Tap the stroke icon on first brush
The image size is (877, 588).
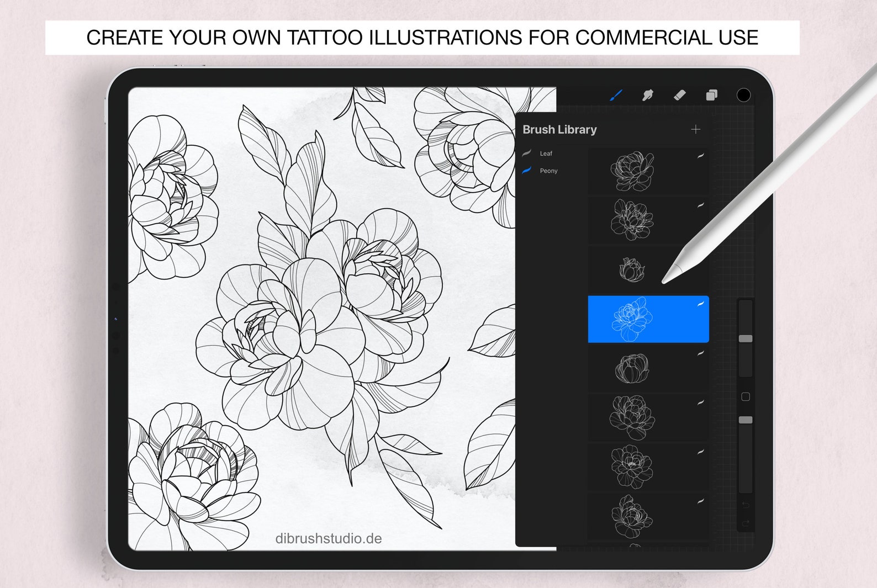[700, 156]
